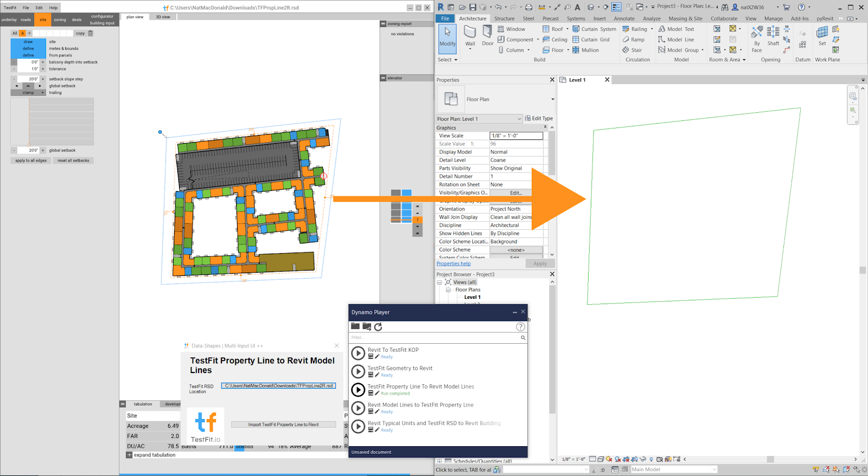868x476 pixels.
Task: Select the Shaft opening tool
Action: (773, 36)
